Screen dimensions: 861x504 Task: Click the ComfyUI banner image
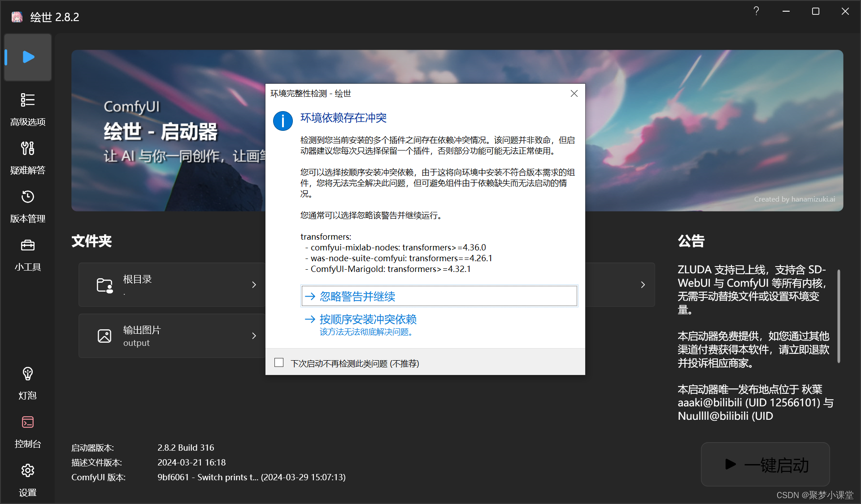tap(713, 130)
